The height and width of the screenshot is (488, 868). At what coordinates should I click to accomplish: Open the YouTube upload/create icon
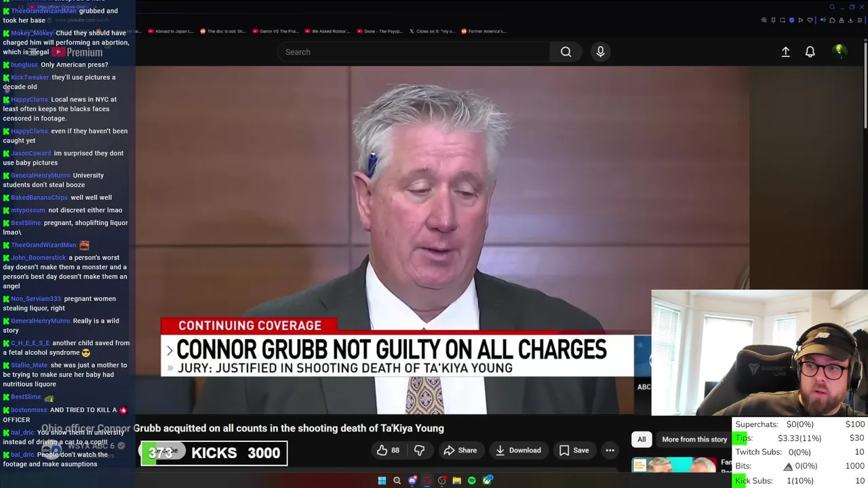[x=785, y=52]
